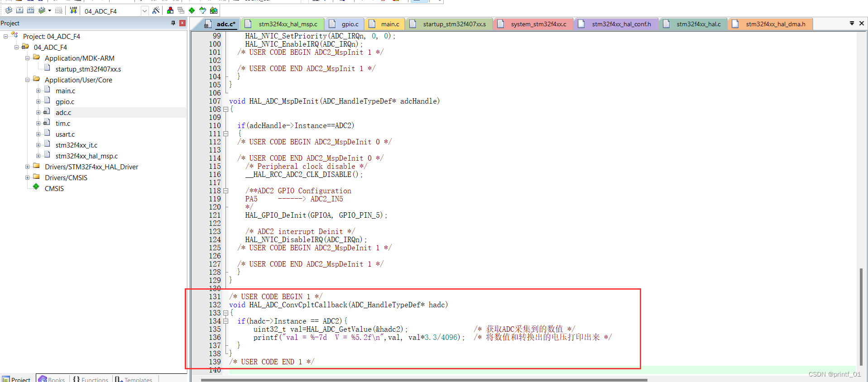Viewport: 868px width, 382px height.
Task: Select main.c in the project tree
Action: (x=65, y=91)
